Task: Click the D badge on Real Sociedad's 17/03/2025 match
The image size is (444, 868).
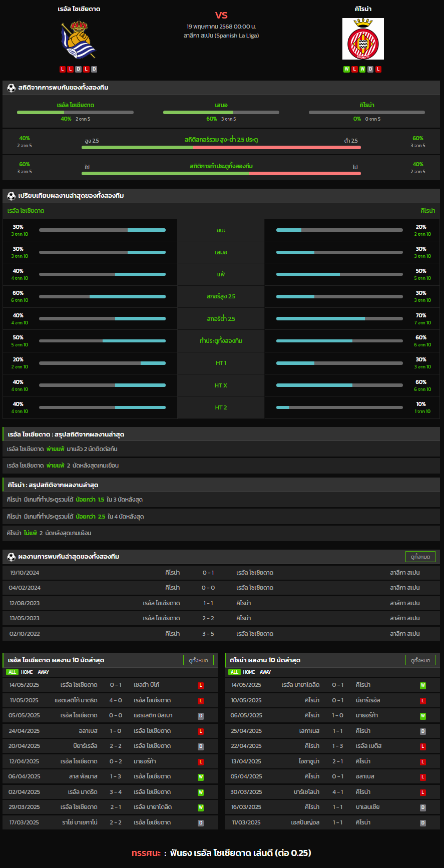Action: point(201,823)
